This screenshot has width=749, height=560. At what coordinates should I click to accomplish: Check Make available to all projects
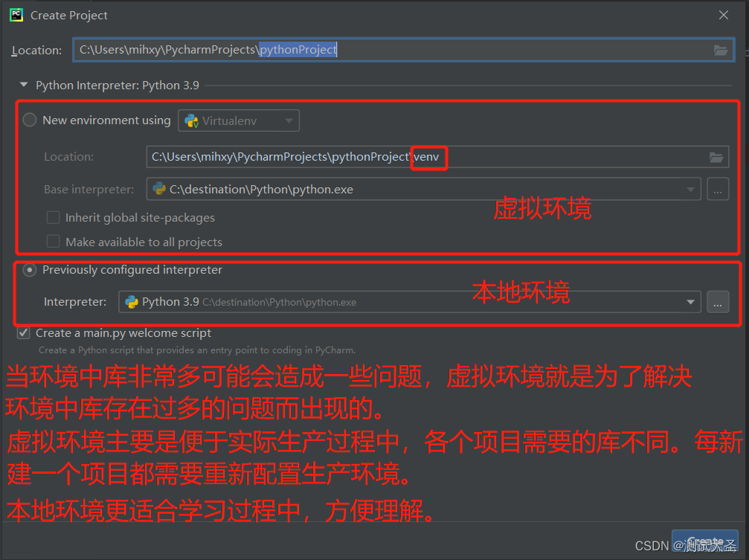(x=53, y=241)
